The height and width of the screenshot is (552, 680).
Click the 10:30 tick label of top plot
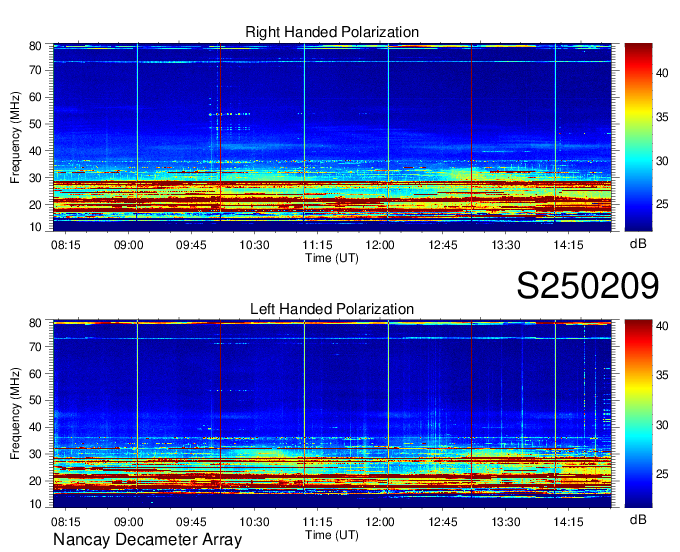pyautogui.click(x=254, y=245)
